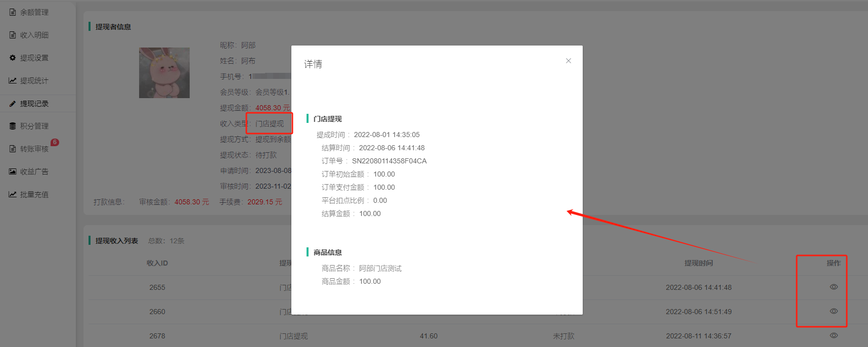View details of income row 2660
The image size is (868, 347).
(x=834, y=311)
